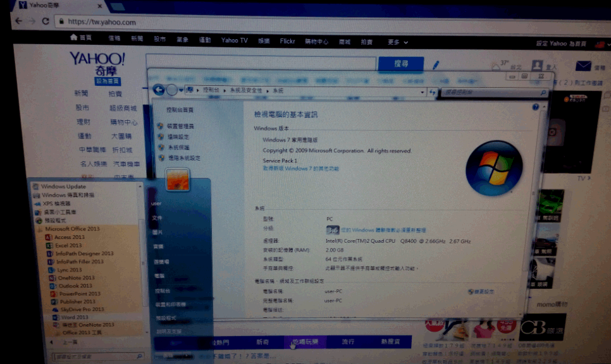
Task: Open the control panel address bar dropdown
Action: pyautogui.click(x=423, y=92)
